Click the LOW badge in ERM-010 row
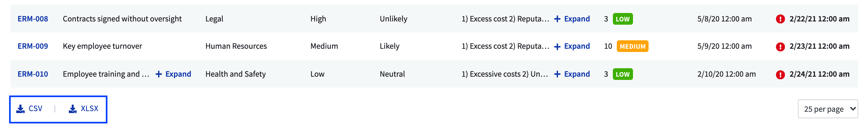Screen dimensions: 868x128 coord(623,74)
